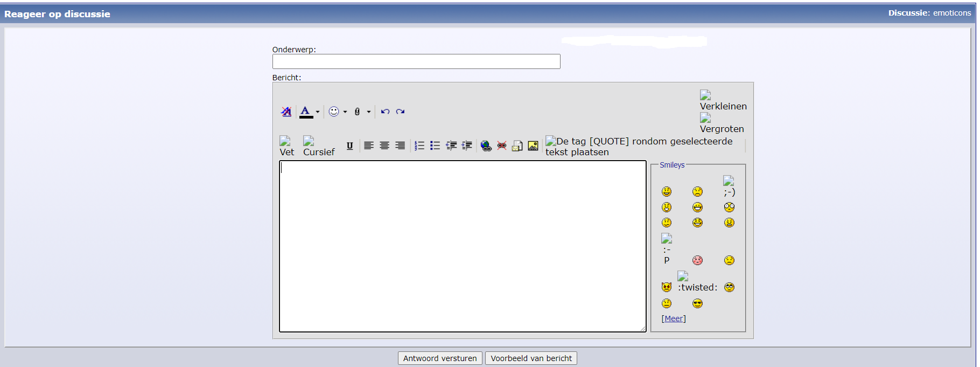980x367 pixels.
Task: Insert a numbered list
Action: [x=419, y=146]
